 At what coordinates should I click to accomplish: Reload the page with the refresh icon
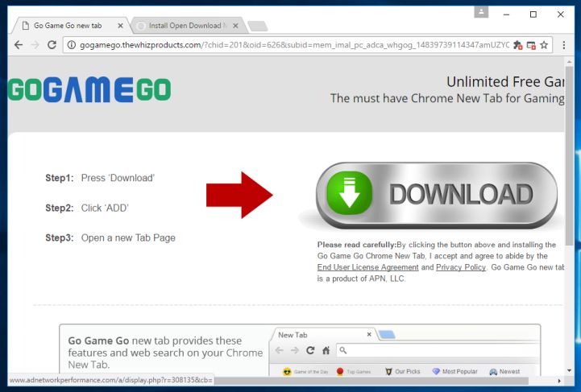point(52,45)
